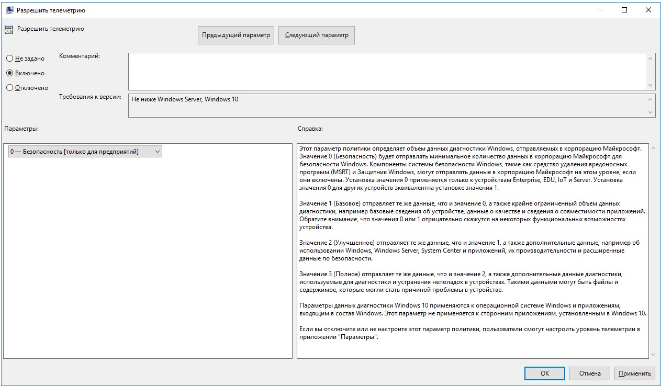This screenshot has width=663, height=388.
Task: Click inside the Комментарий text box
Action: click(x=387, y=71)
